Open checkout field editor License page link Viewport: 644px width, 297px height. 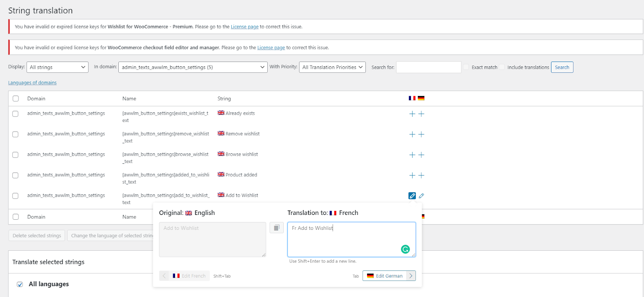point(271,47)
